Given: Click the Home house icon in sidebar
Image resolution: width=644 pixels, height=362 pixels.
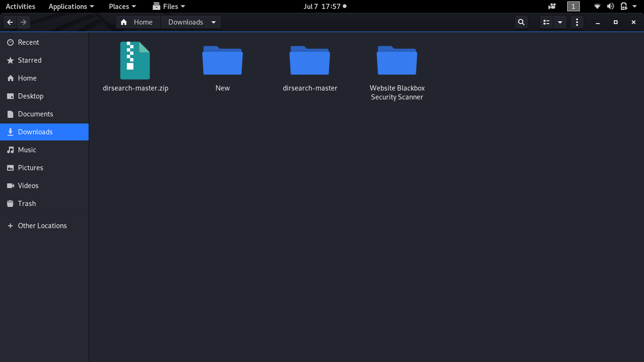Looking at the screenshot, I should [x=10, y=78].
